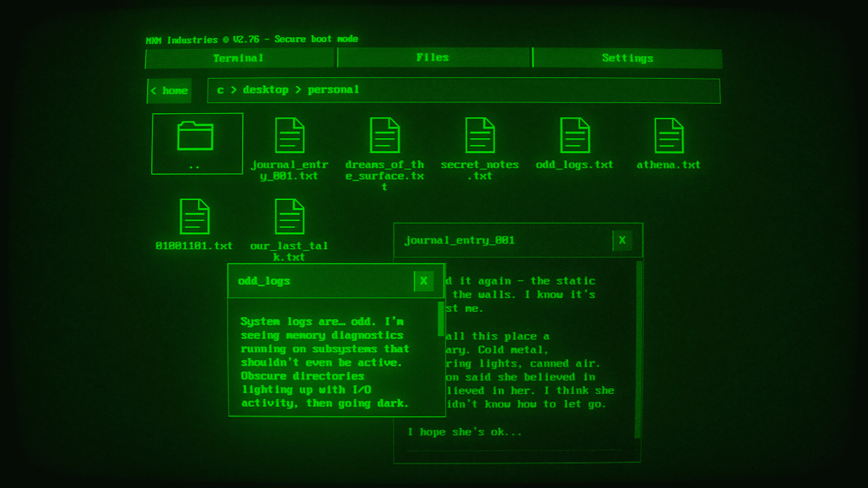The width and height of the screenshot is (868, 488).
Task: Select the Files tab
Action: (432, 58)
